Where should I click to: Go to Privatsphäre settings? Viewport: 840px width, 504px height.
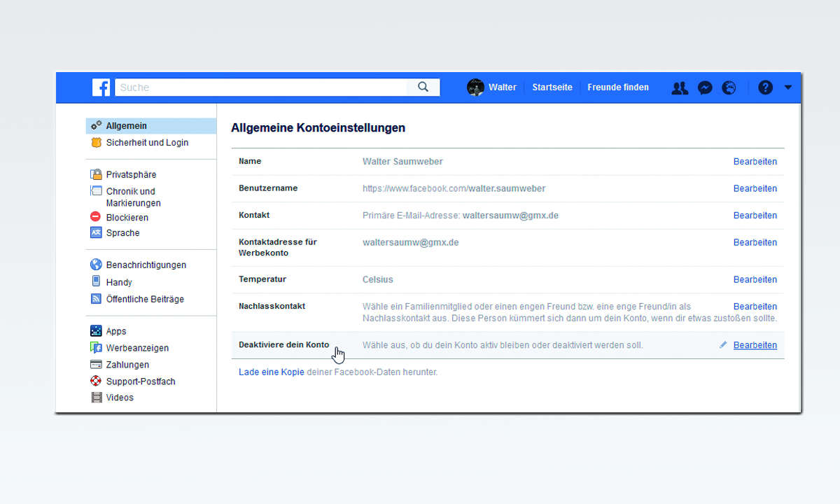pyautogui.click(x=131, y=174)
